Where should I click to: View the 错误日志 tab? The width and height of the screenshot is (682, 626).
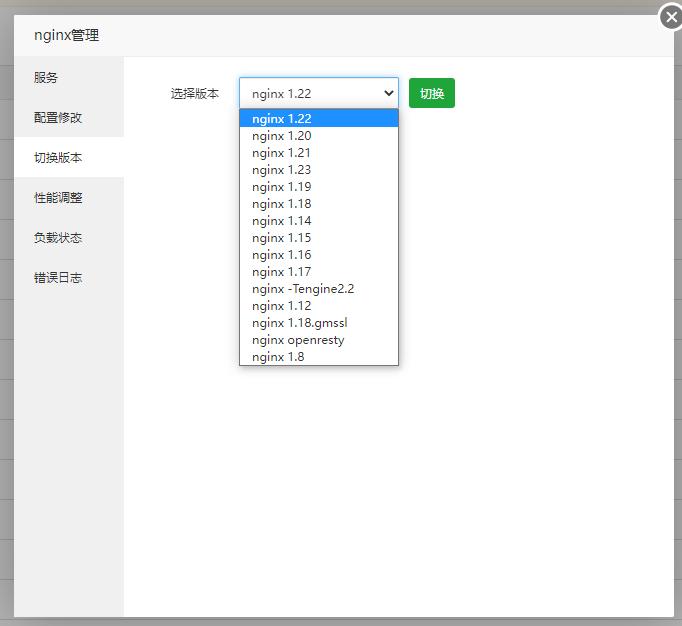coord(58,278)
